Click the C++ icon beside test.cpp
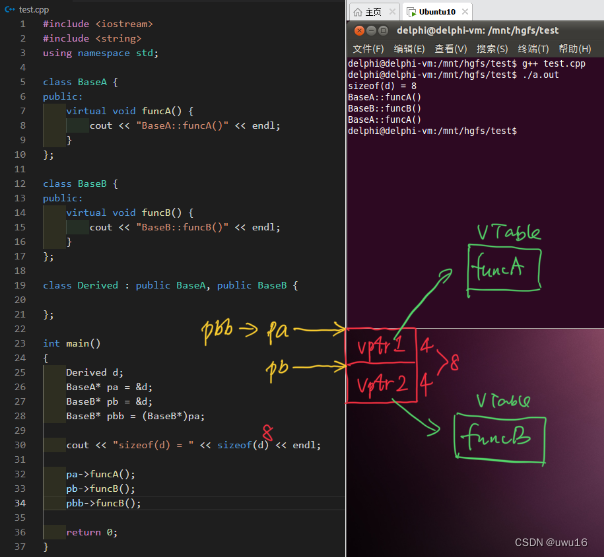 pos(10,9)
